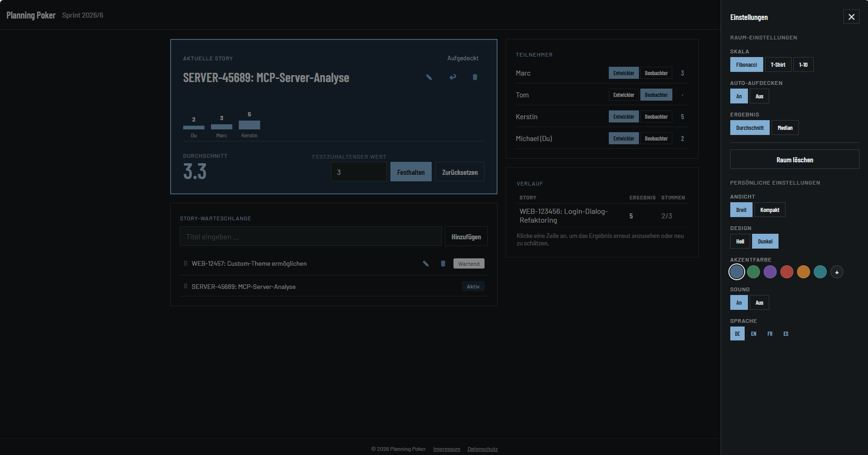Viewport: 868px width, 455px height.
Task: Set Marc as Entwickler
Action: [624, 73]
